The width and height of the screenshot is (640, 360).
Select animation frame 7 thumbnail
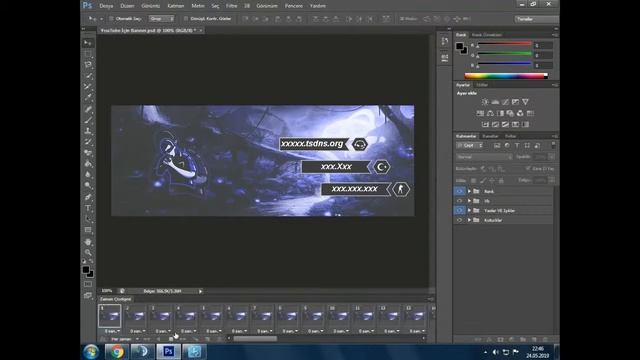(x=262, y=316)
